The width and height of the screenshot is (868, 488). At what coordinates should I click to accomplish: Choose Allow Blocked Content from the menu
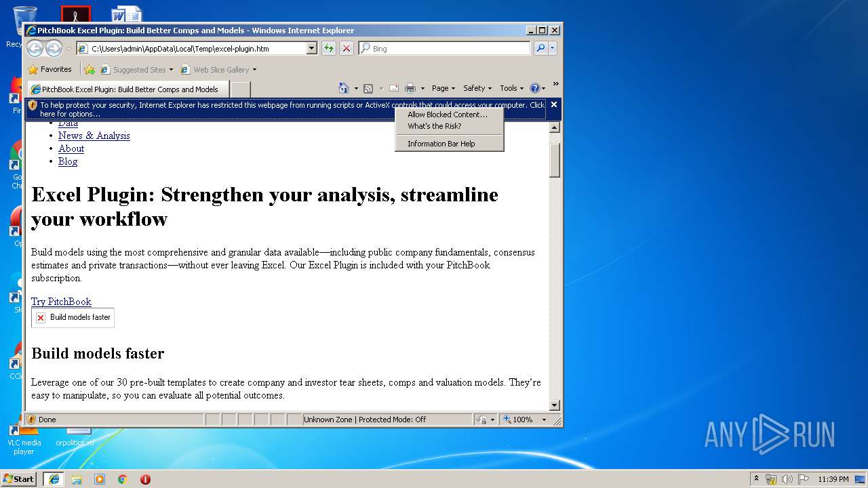pos(448,115)
